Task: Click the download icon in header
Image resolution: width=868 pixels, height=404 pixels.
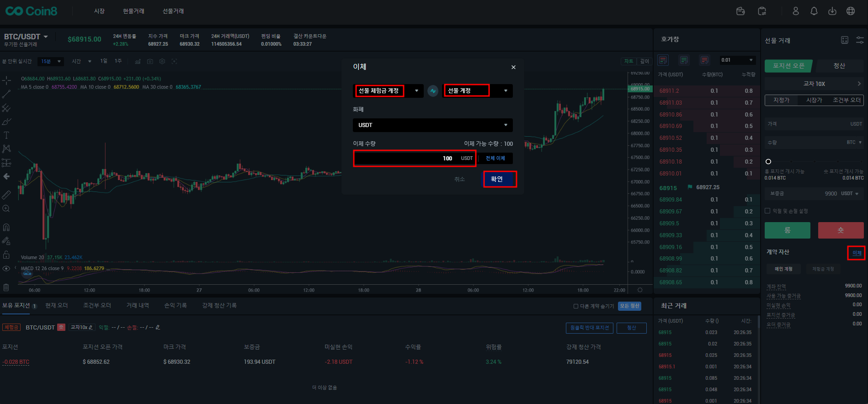Action: point(832,11)
